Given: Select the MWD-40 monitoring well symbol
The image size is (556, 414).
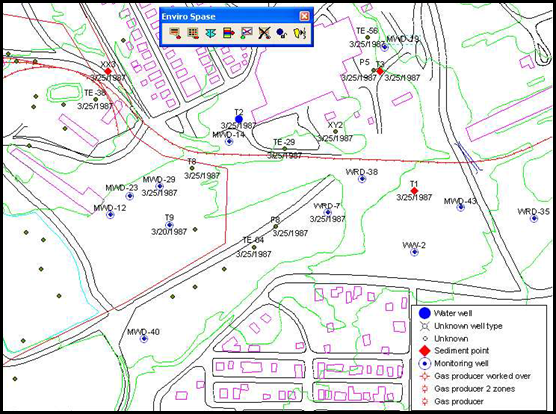Looking at the screenshot, I should point(144,339).
